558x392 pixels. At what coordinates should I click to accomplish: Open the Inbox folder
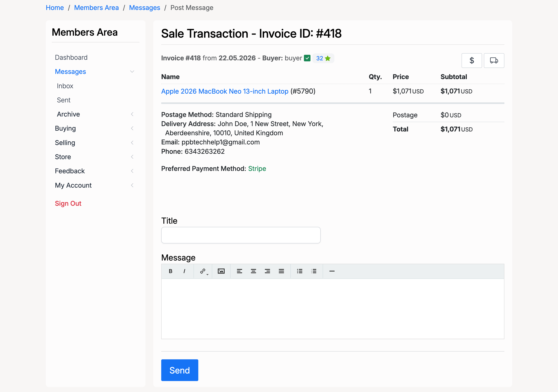pos(65,86)
